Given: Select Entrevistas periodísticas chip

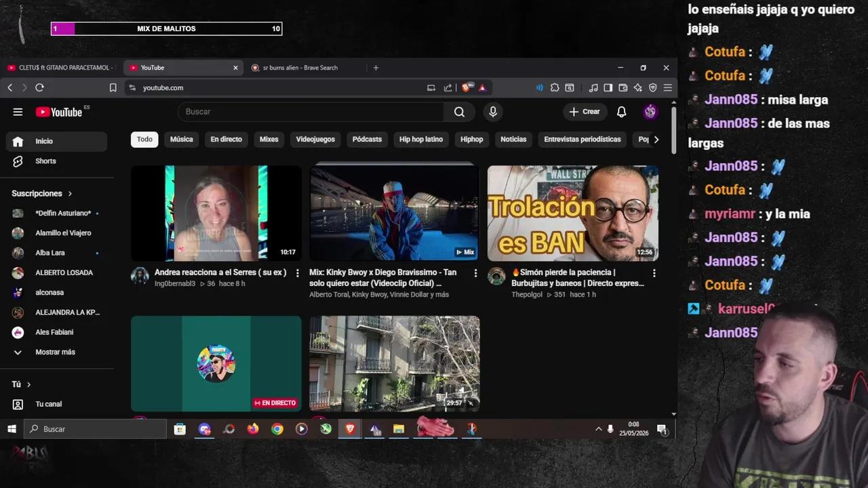Looking at the screenshot, I should [583, 139].
